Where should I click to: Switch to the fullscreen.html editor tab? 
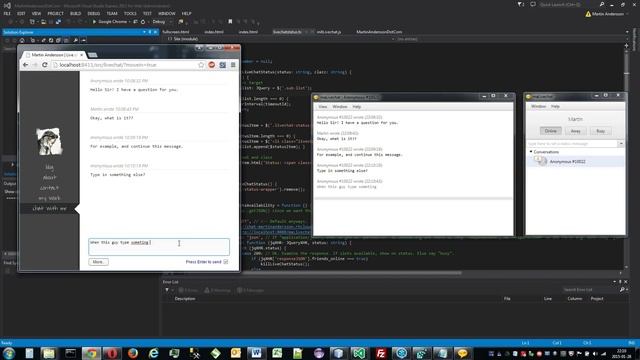click(x=176, y=32)
